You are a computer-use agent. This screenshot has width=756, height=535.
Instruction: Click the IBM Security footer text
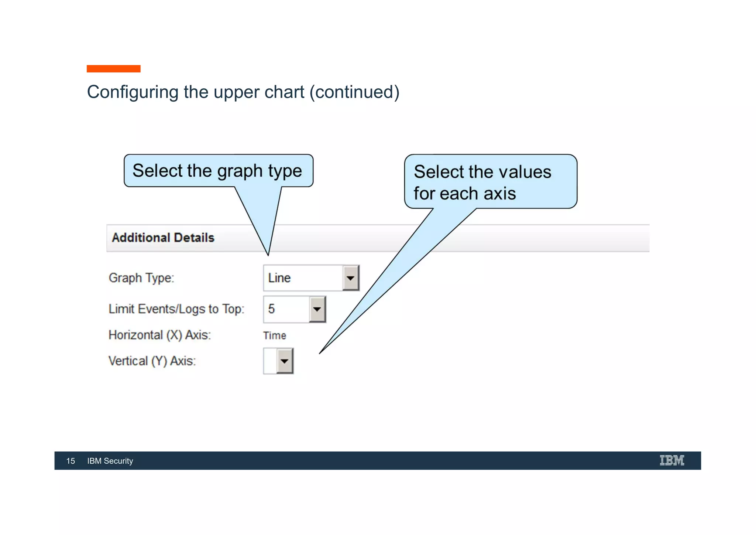click(x=110, y=461)
